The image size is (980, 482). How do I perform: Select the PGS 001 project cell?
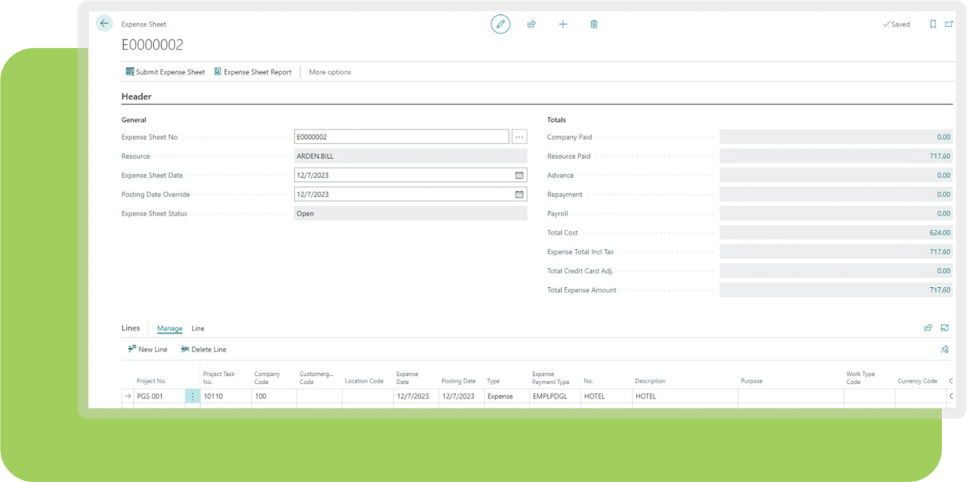(159, 397)
